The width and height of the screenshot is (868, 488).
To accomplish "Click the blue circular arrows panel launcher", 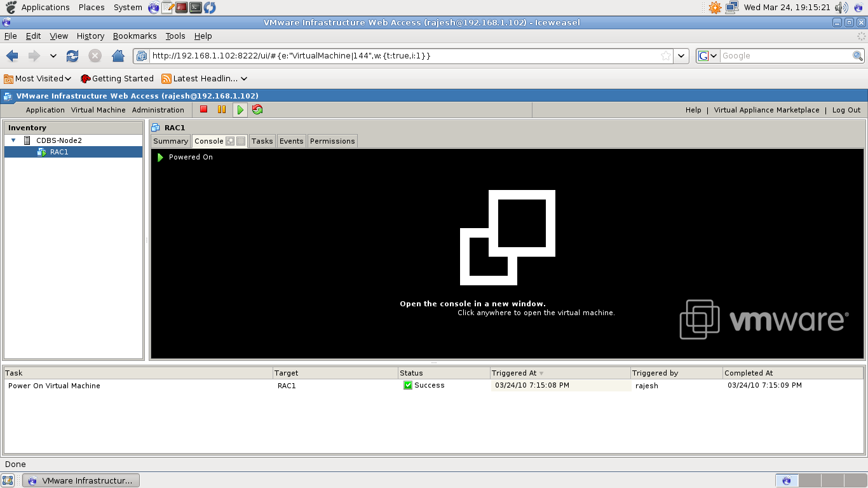I will click(210, 8).
